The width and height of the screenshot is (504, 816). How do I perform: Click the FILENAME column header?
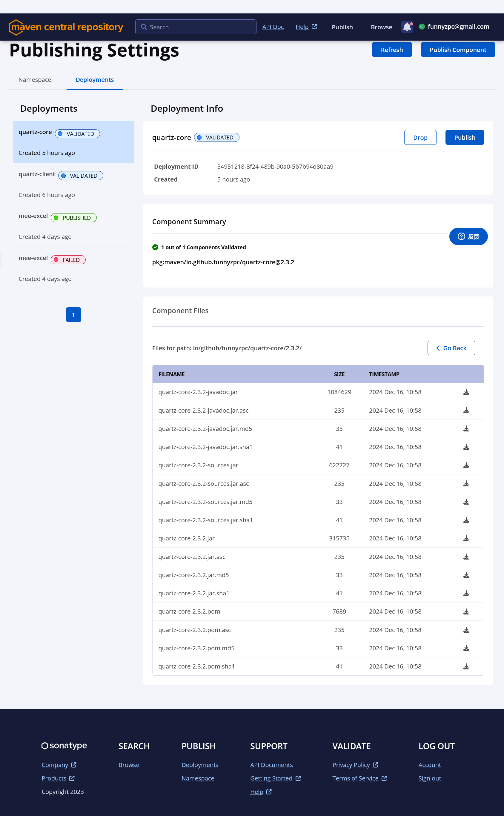pos(171,374)
